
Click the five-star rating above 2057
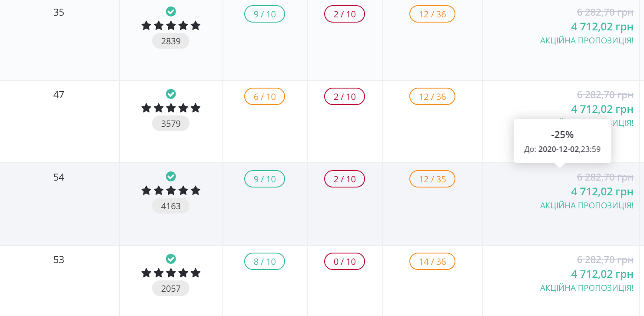(x=171, y=273)
